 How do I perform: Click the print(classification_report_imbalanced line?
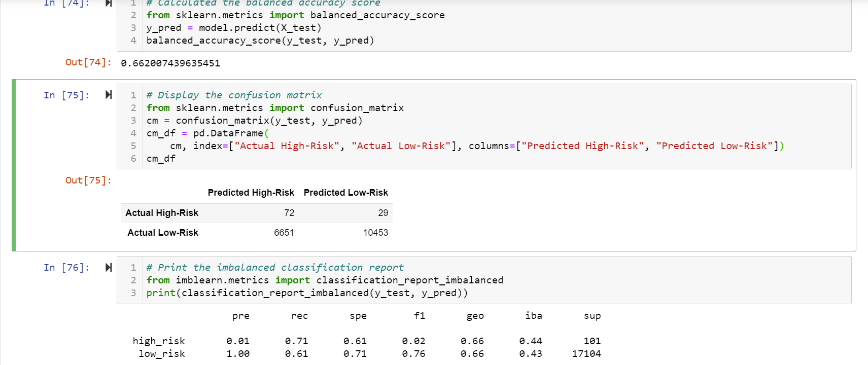tap(307, 293)
